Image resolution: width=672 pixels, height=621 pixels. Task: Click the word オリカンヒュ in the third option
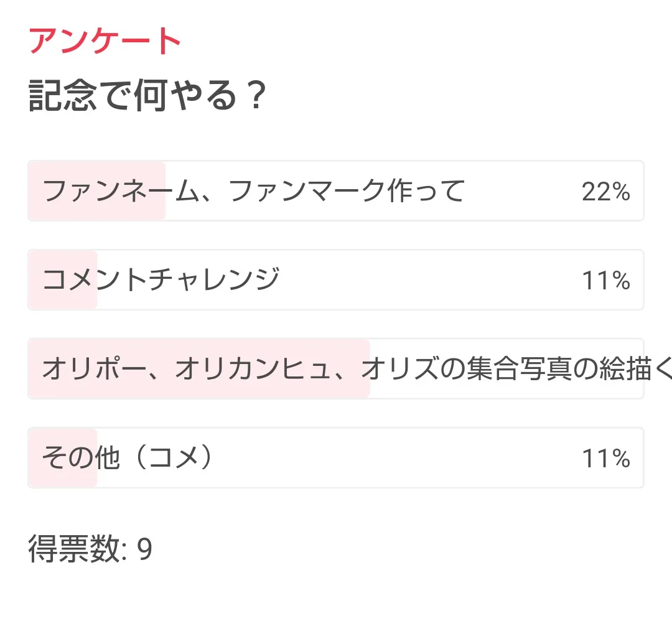(x=258, y=369)
